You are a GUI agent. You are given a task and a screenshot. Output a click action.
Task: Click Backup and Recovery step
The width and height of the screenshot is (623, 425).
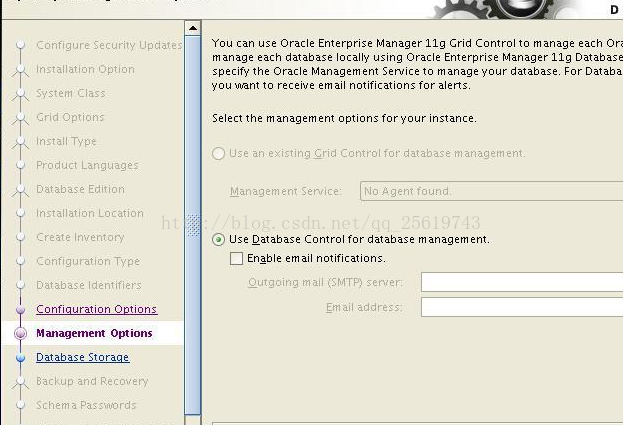tap(92, 381)
